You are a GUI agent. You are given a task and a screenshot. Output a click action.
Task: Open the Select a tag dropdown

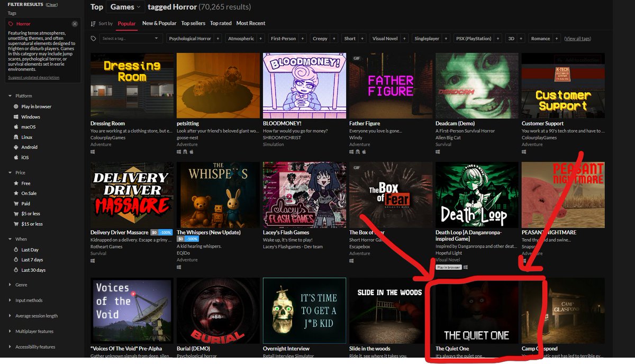[x=131, y=39]
